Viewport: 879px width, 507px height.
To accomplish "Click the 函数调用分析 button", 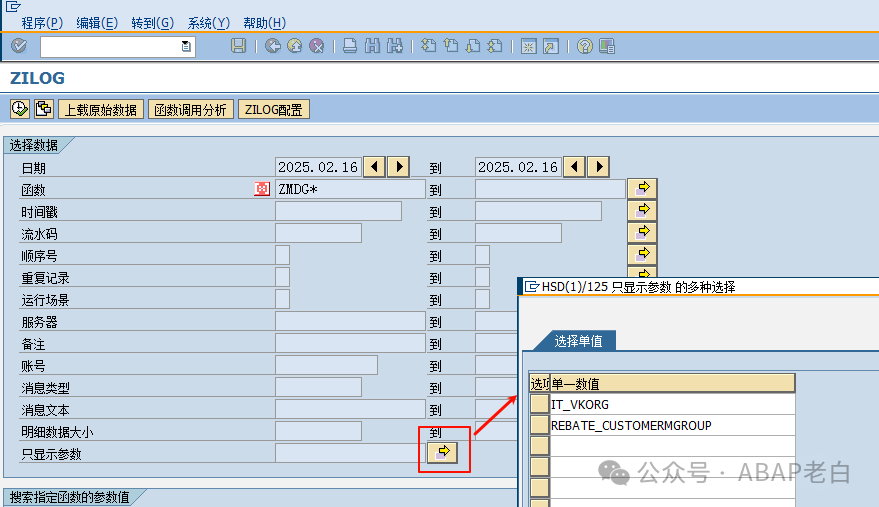I will coord(191,109).
